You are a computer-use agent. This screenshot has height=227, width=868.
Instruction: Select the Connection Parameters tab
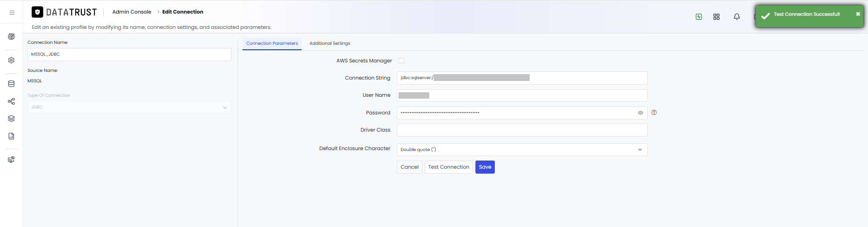pos(272,43)
